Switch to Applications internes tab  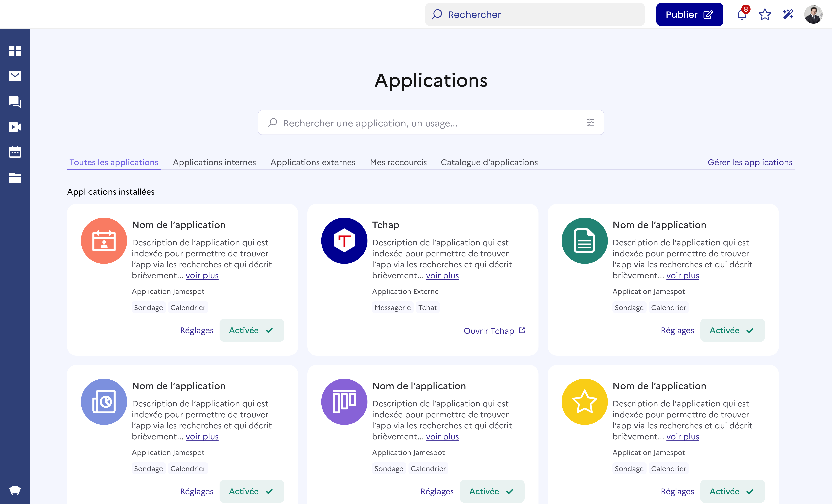pos(214,162)
